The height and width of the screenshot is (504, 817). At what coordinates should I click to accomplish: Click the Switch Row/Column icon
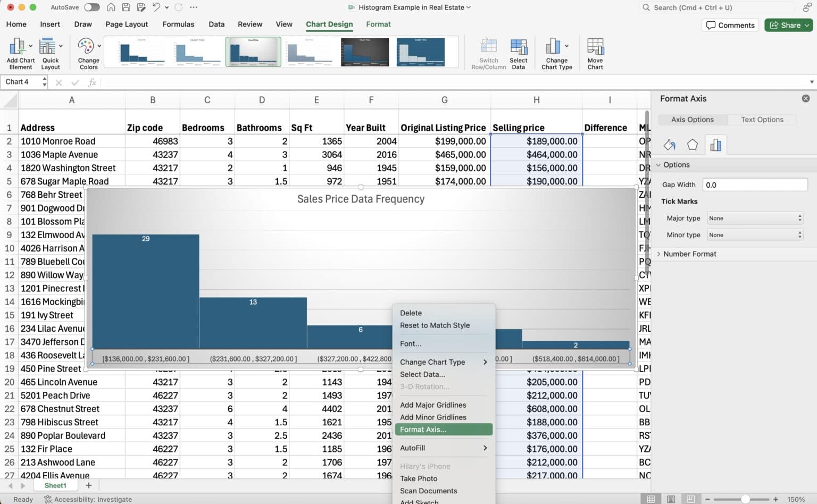click(488, 52)
